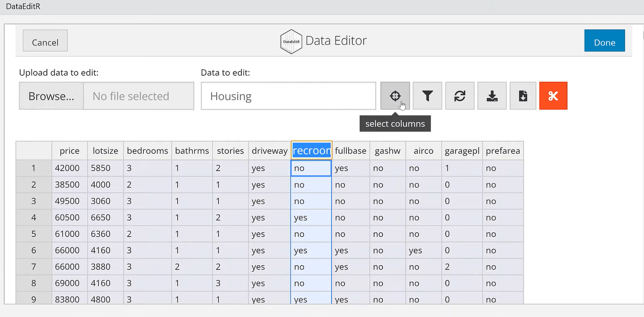
Task: Click the garagepl cell with value 2
Action: 461,267
